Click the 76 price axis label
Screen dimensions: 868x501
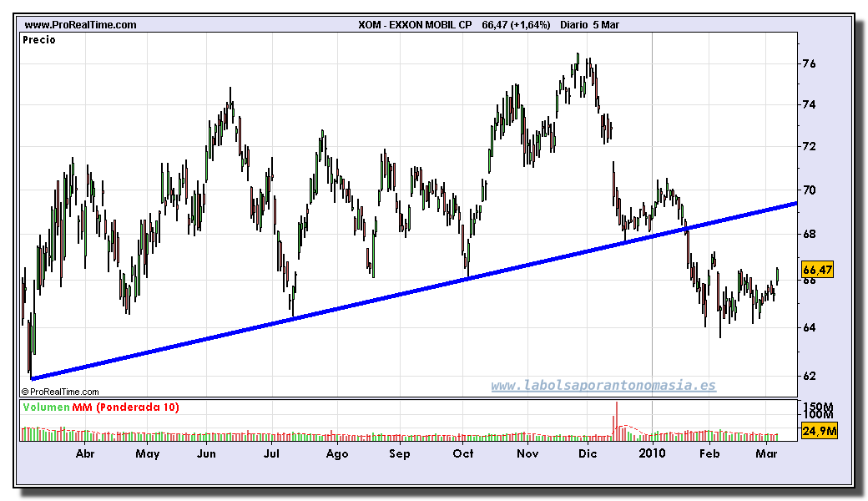(x=809, y=64)
